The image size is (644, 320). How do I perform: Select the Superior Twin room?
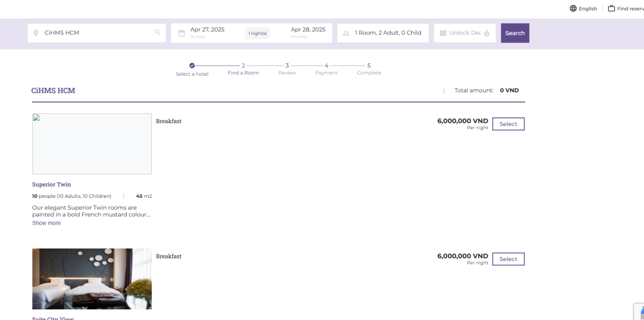tap(508, 124)
